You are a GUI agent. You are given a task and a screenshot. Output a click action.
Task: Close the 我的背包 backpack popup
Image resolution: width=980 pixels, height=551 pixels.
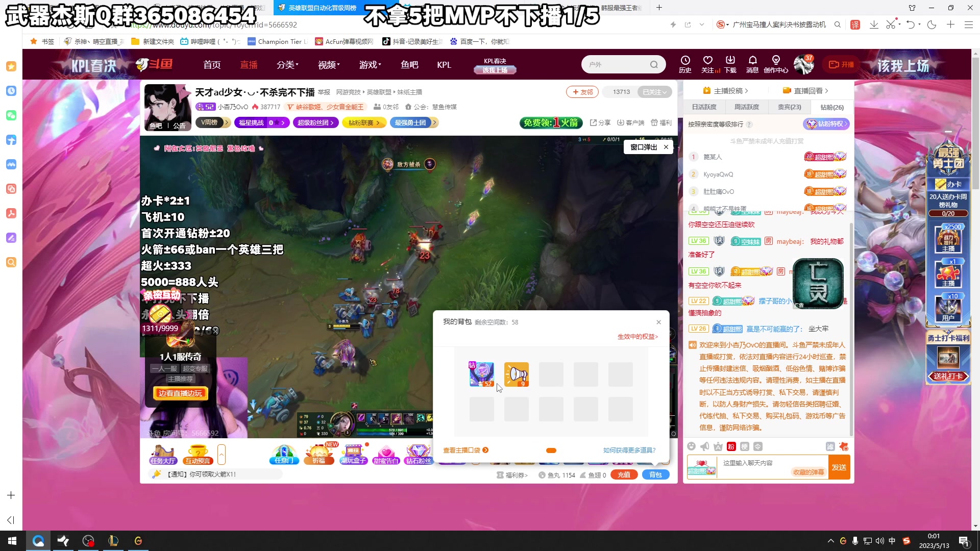[x=658, y=322]
